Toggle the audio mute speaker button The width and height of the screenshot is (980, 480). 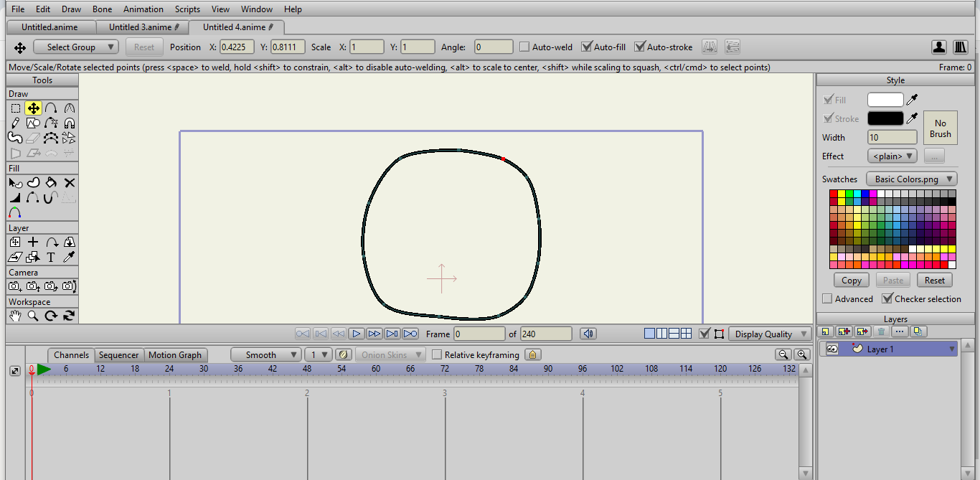(x=588, y=334)
